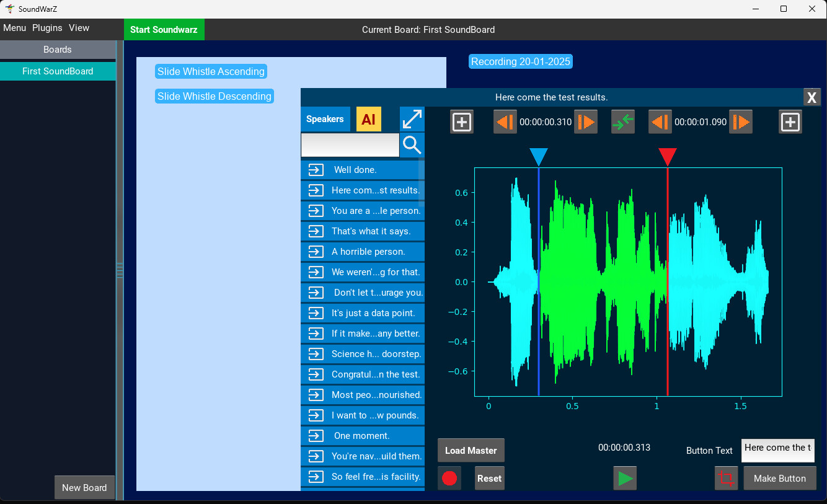
Task: Click the magnifier search icon
Action: (412, 144)
